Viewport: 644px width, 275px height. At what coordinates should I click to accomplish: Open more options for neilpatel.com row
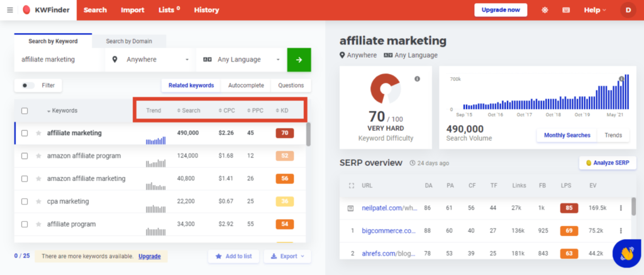pyautogui.click(x=621, y=208)
